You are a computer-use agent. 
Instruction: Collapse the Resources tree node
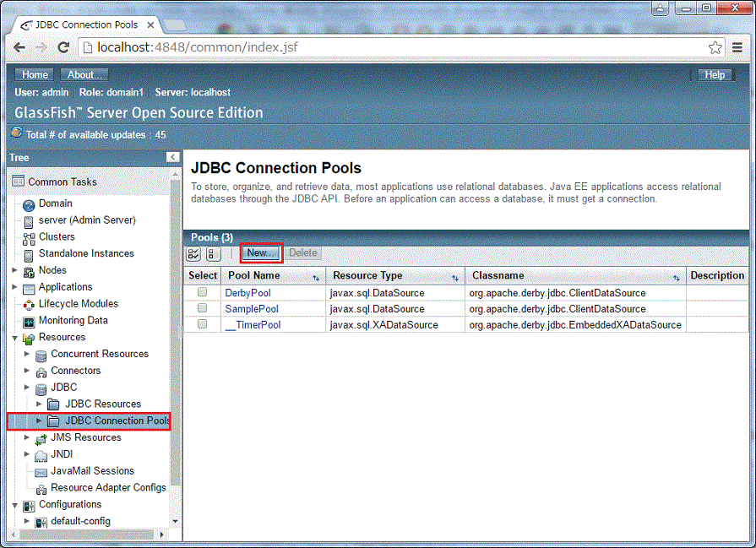15,338
